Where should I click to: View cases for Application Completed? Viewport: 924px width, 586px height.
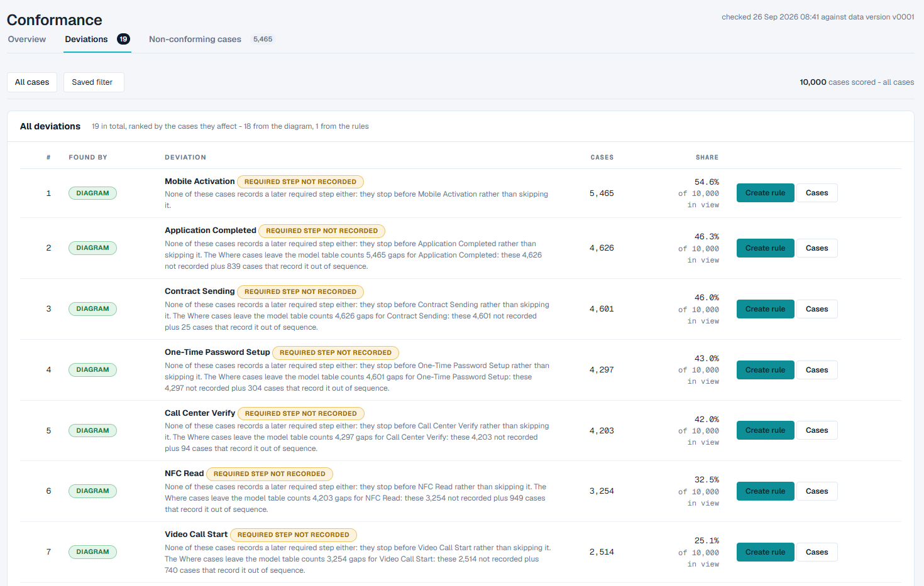(x=817, y=248)
